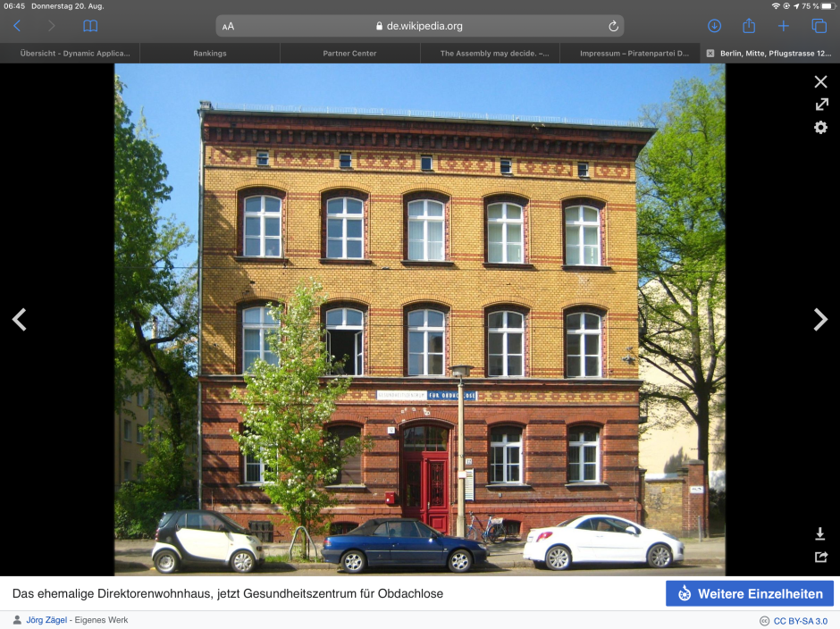Click the Weitere Einzelheiten button
The width and height of the screenshot is (840, 629).
(749, 593)
